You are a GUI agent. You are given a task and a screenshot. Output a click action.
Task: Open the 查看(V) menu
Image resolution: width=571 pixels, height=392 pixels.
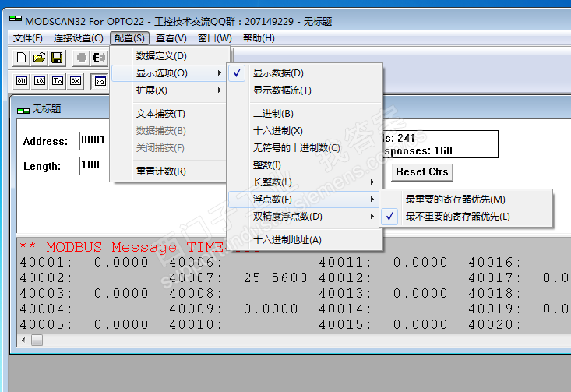tap(171, 38)
